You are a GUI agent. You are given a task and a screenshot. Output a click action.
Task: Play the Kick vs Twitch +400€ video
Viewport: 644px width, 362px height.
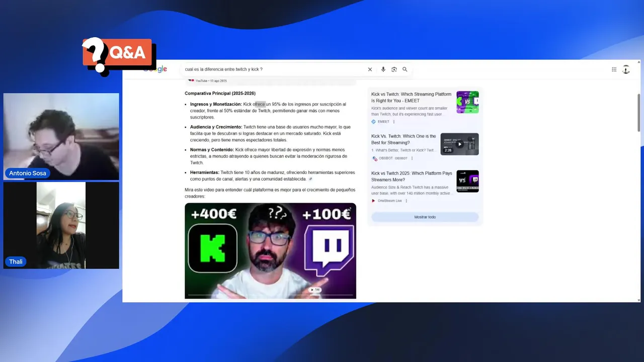click(x=270, y=251)
